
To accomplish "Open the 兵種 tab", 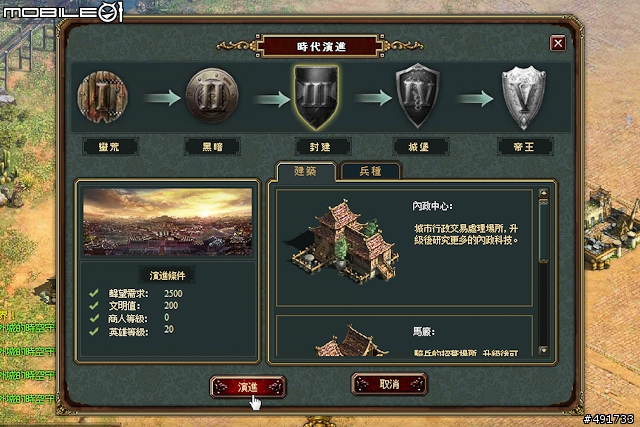I will point(371,171).
